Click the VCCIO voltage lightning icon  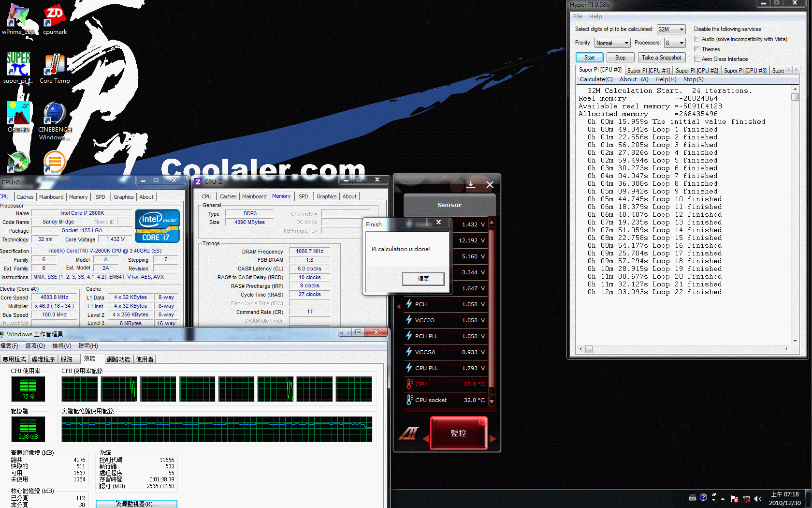pyautogui.click(x=409, y=320)
